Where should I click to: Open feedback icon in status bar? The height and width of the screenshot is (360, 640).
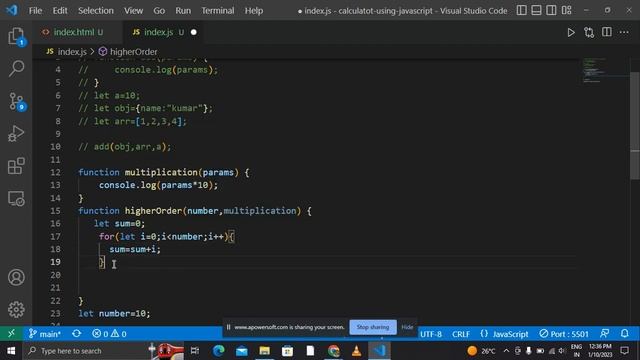click(x=605, y=334)
